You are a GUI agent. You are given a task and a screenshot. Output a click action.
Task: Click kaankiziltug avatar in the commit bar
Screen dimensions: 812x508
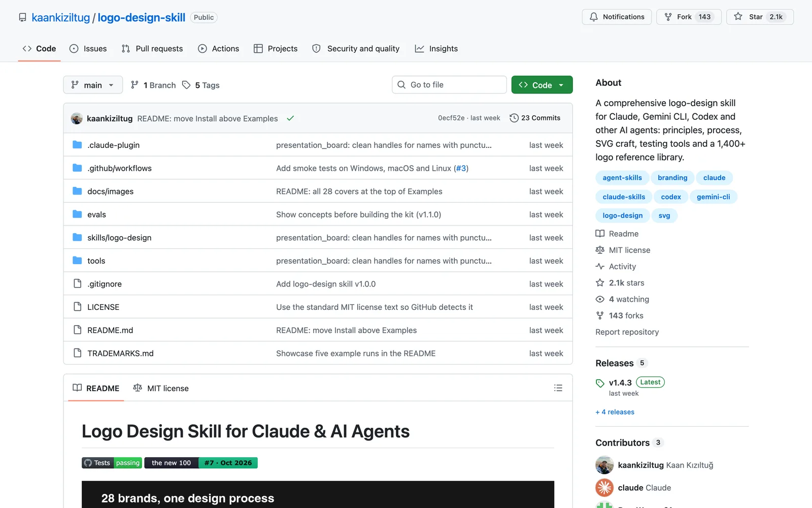[77, 118]
